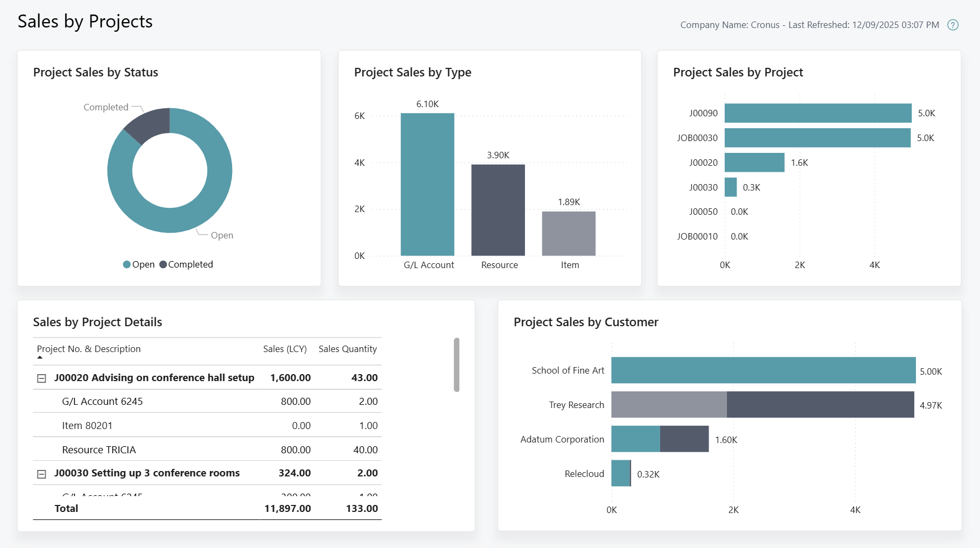Select the G/L Account bar in Project Sales by Type

tap(428, 183)
